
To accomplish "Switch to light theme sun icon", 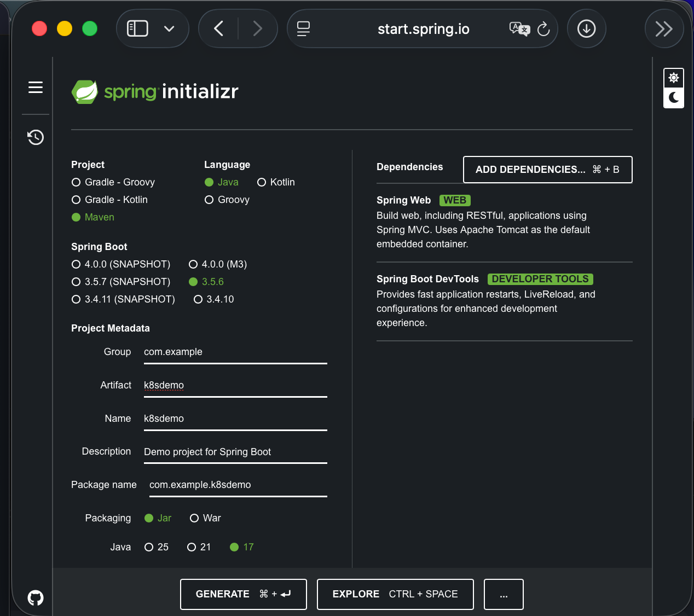I will coord(674,78).
